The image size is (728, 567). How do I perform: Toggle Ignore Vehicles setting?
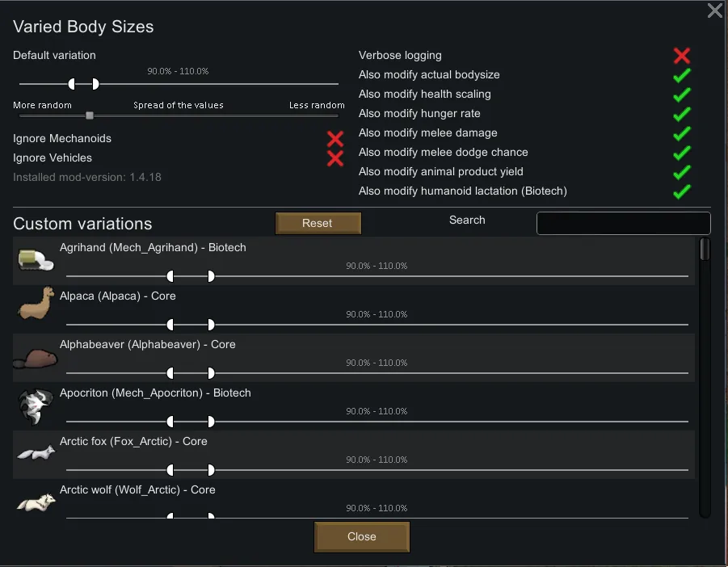click(x=335, y=158)
